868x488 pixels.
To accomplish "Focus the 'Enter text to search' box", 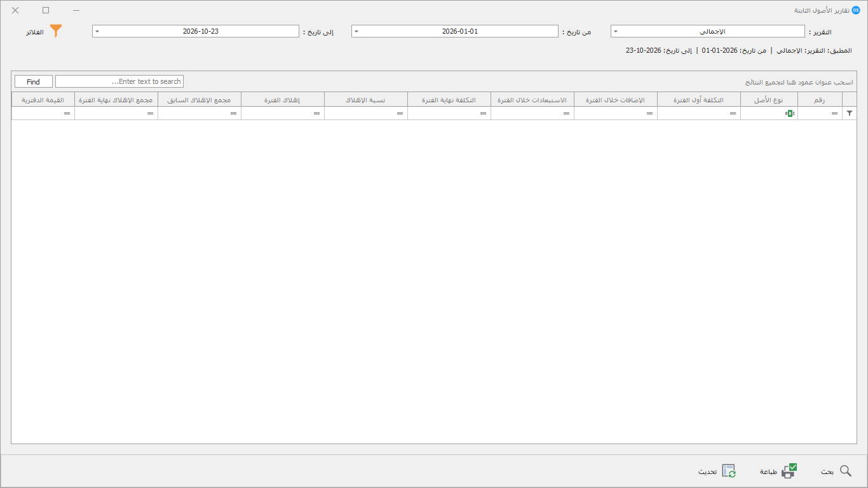I will [119, 81].
